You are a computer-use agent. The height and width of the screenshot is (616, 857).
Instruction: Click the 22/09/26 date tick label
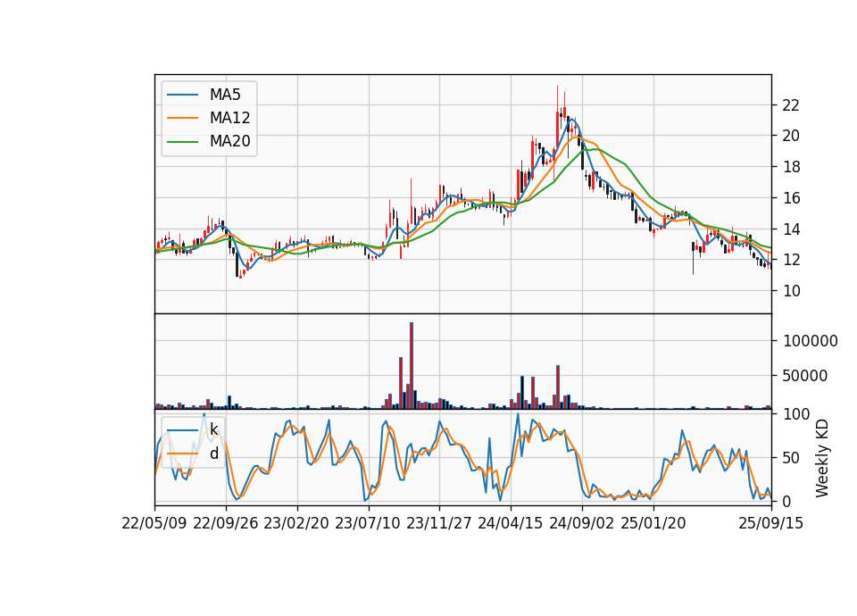(226, 523)
